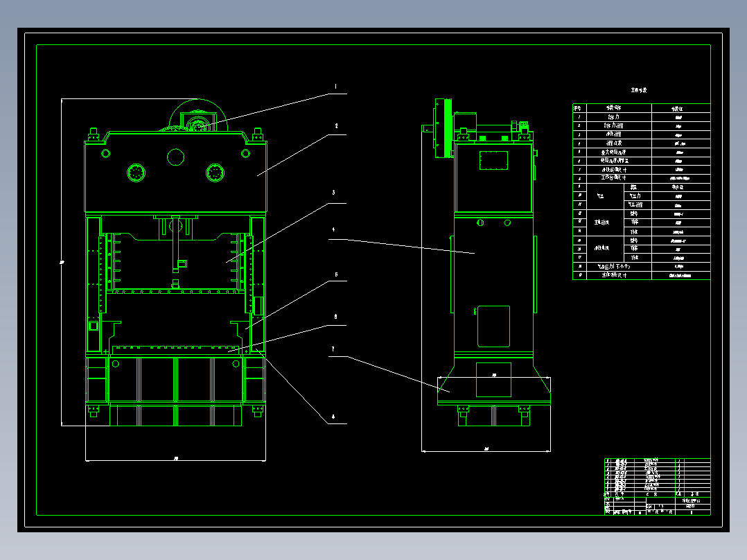Click the connecting rod under the crown
747x560 pixels.
coord(176,246)
